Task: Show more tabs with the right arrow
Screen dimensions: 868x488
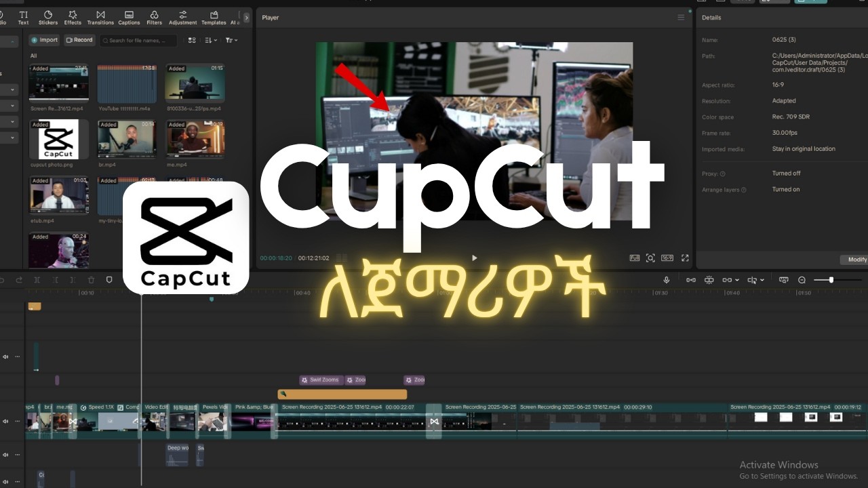Action: click(x=246, y=18)
